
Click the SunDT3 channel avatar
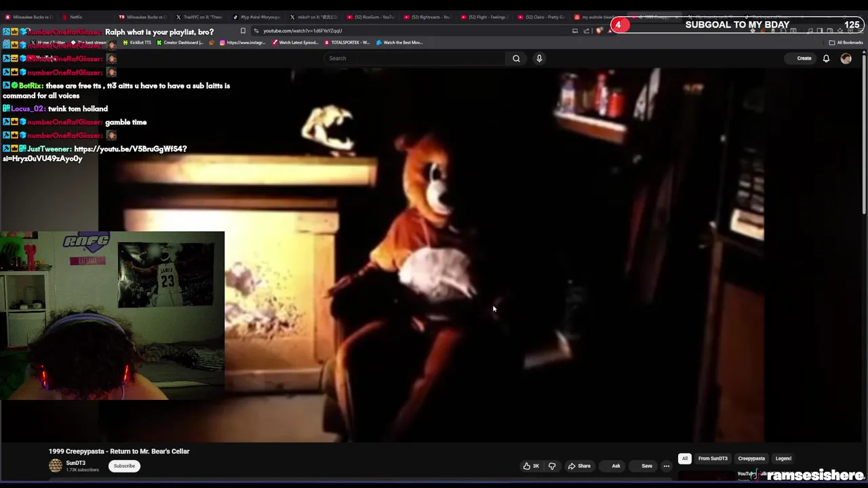[x=56, y=466]
